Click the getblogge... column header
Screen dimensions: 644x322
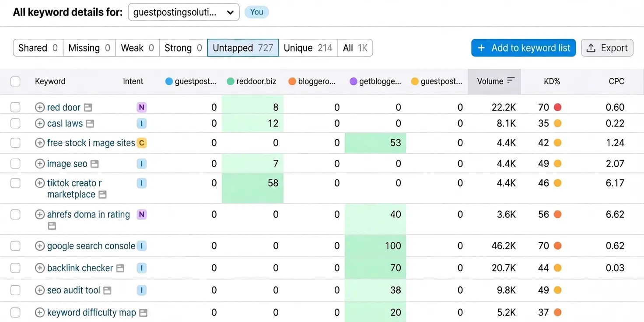coord(375,81)
